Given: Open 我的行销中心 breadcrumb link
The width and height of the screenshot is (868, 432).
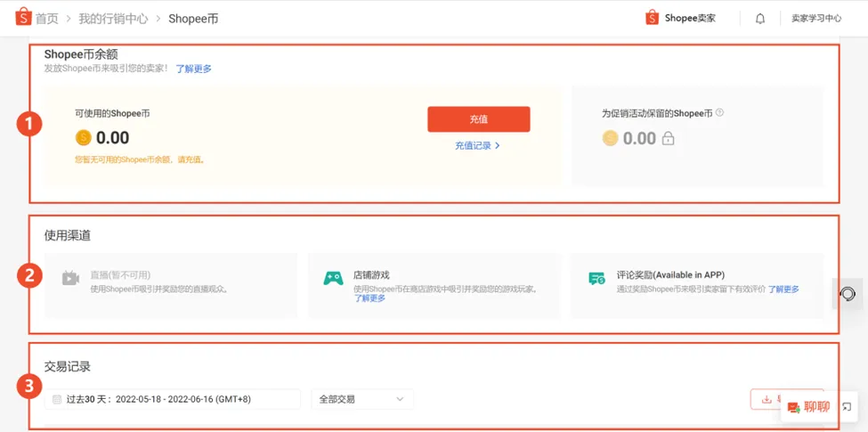Looking at the screenshot, I should pos(113,19).
